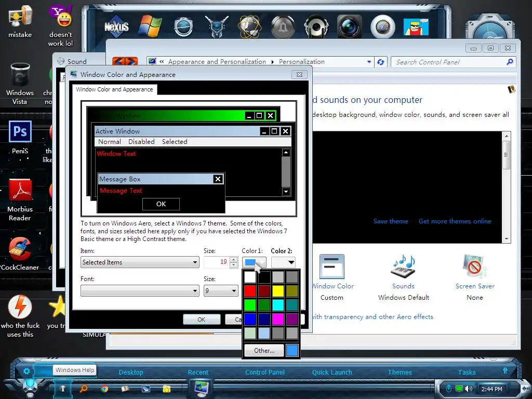Click the open book icon in taskbar
Viewport: 532px width, 399px height.
125,389
